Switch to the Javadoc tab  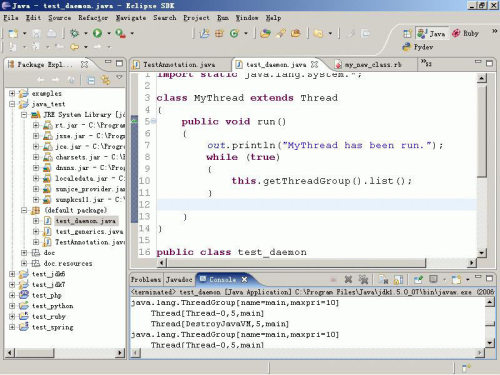179,280
